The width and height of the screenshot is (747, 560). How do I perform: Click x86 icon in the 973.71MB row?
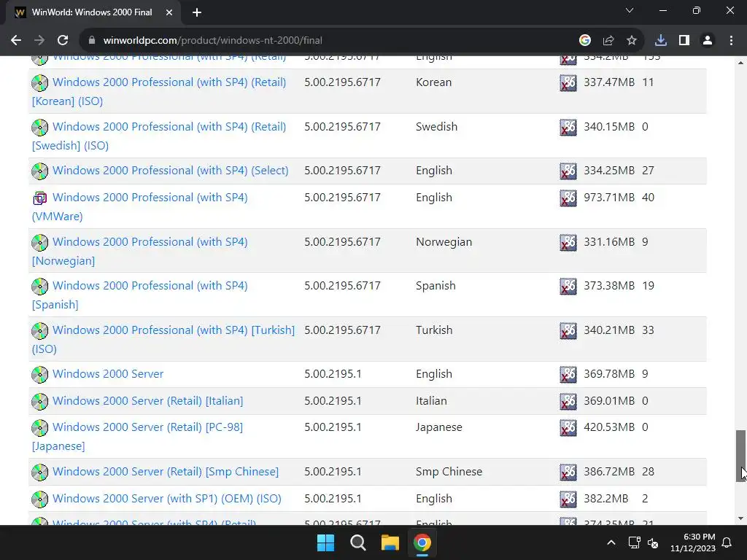(x=568, y=198)
